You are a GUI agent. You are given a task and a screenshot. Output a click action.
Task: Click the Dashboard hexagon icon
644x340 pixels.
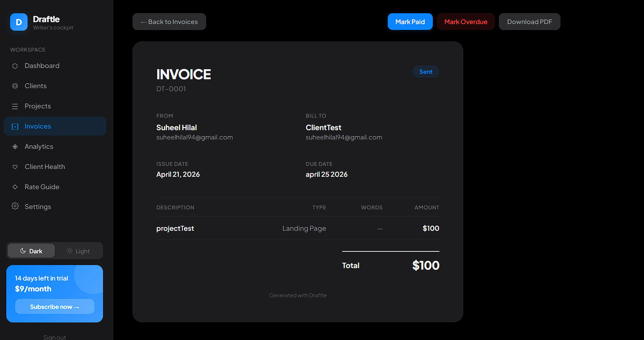(15, 66)
